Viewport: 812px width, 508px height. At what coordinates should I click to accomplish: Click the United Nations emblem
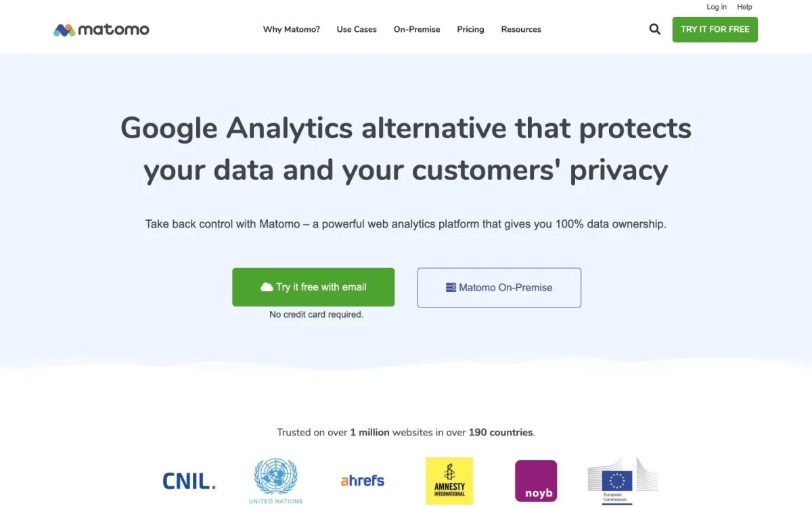[275, 480]
